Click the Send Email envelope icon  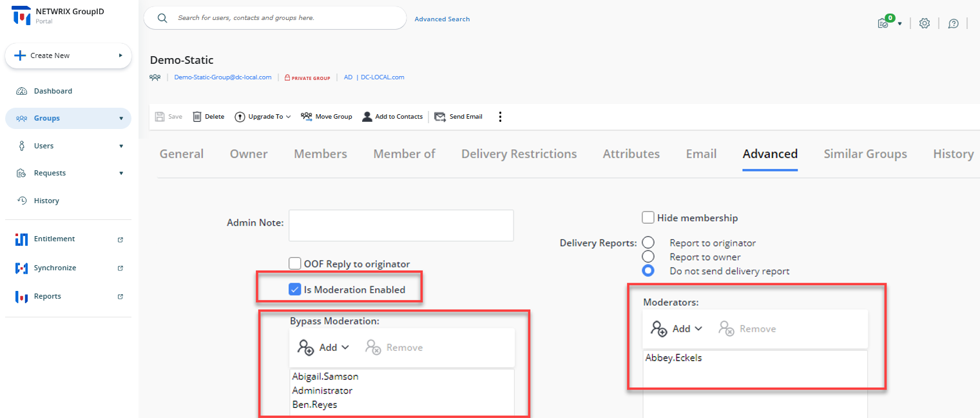point(440,117)
